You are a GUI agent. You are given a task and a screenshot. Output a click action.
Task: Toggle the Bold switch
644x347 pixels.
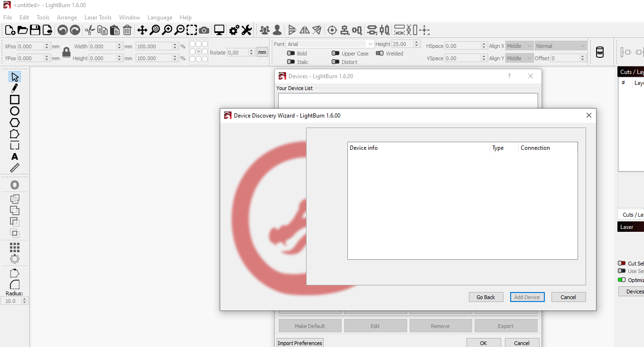click(x=291, y=54)
